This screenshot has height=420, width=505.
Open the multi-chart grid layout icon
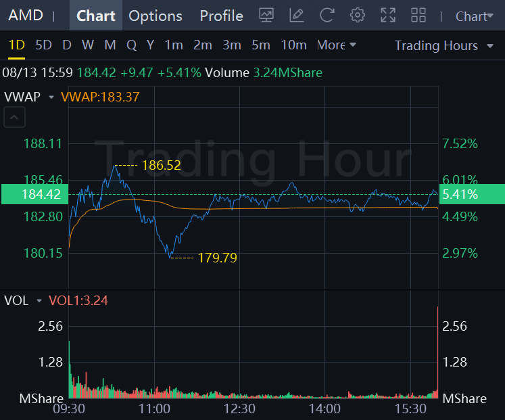click(x=418, y=15)
